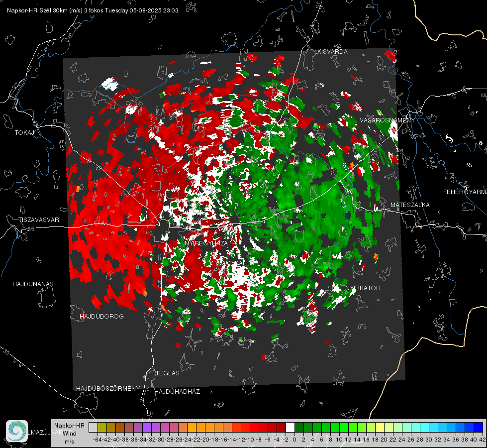The image size is (487, 448).
Task: Click the road number 35 marker at lower left
Action: tap(6, 352)
